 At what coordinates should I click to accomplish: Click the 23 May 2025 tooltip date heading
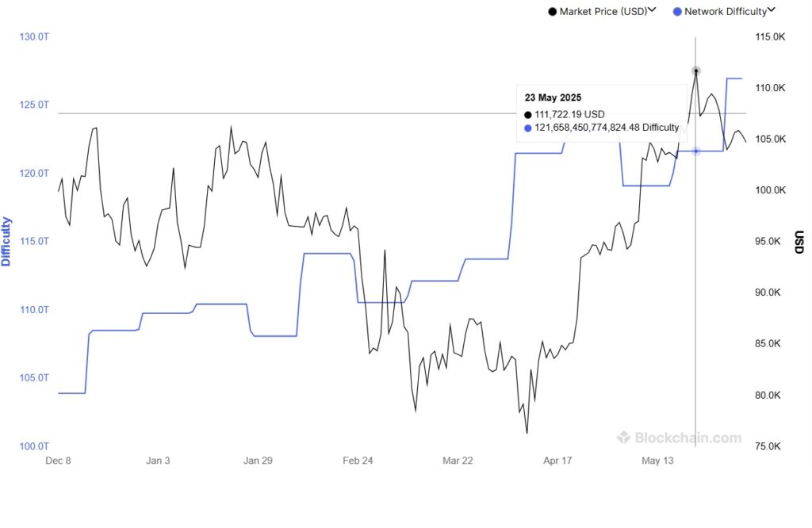pyautogui.click(x=553, y=98)
